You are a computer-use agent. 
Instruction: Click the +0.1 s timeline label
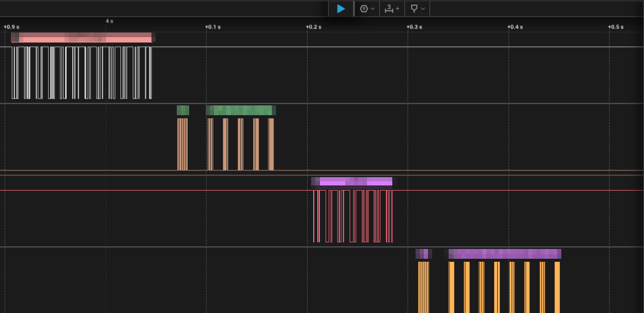pyautogui.click(x=212, y=27)
